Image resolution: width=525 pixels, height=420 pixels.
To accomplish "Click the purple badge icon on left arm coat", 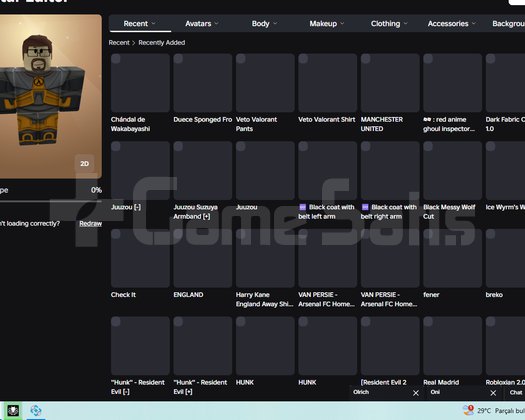I will [x=302, y=207].
